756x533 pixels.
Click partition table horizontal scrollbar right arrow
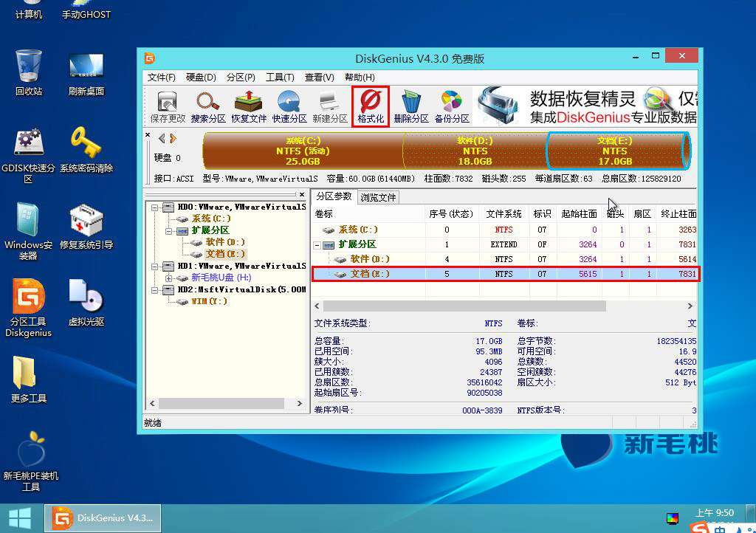click(690, 306)
